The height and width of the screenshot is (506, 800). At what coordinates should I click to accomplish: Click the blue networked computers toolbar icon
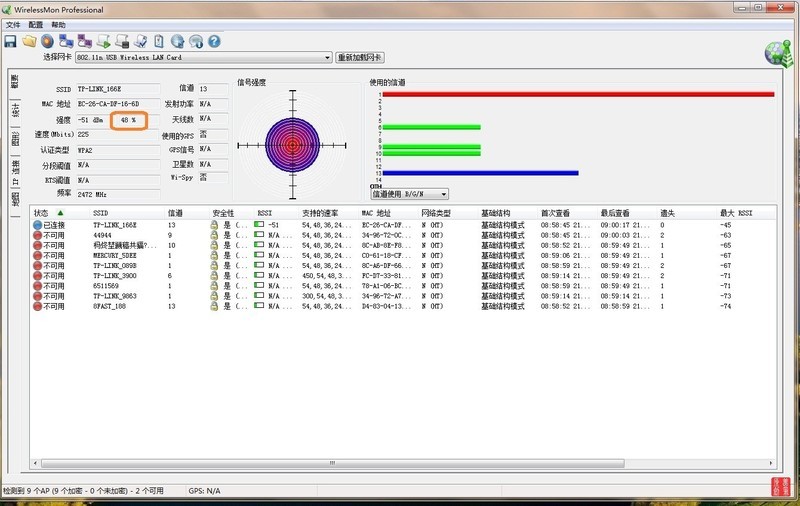point(66,41)
